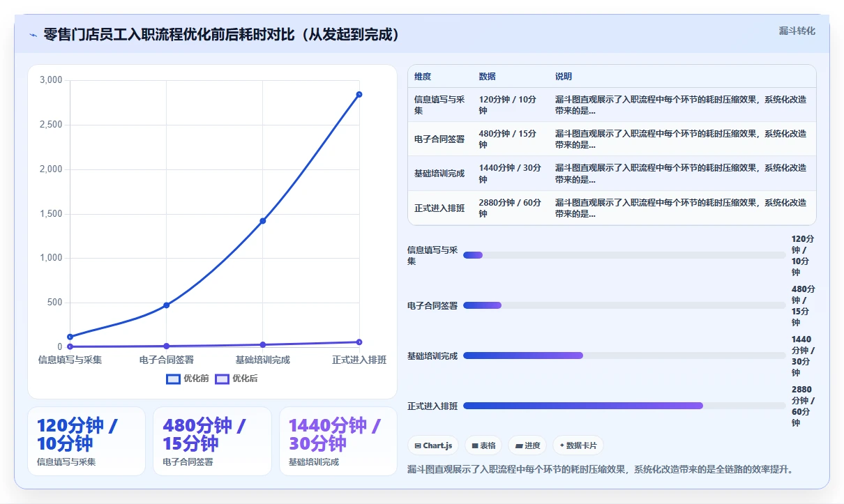Click the 120分钟 / 10分钟 table cell

(x=509, y=105)
